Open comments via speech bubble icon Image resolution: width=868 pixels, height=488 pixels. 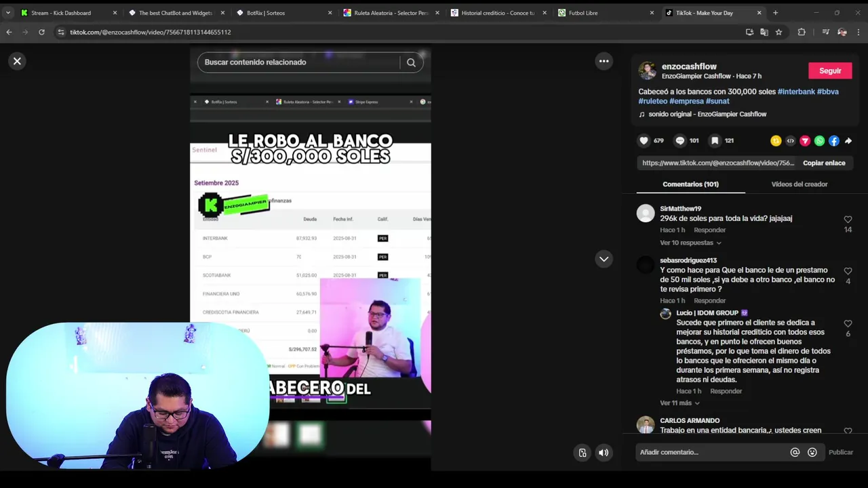pyautogui.click(x=679, y=140)
